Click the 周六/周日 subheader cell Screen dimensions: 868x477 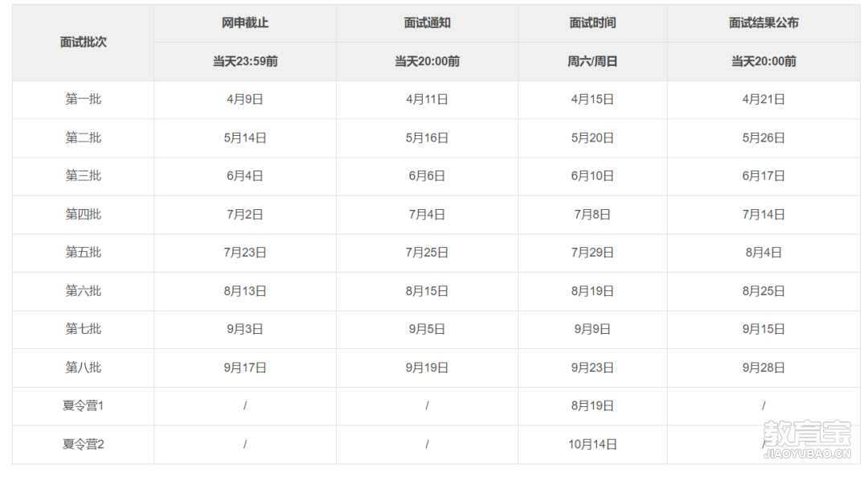592,61
